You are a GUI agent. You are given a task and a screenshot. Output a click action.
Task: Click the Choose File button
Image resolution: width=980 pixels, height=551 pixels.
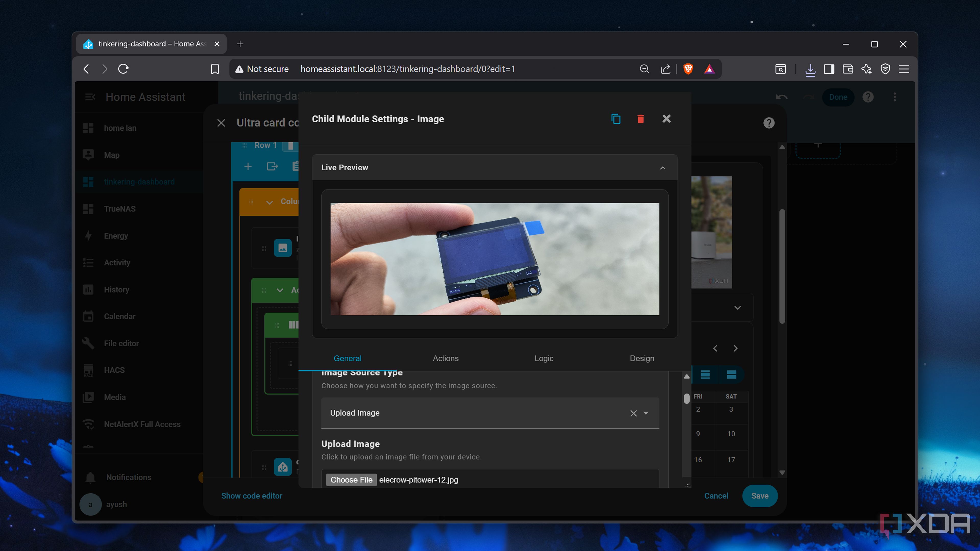351,480
